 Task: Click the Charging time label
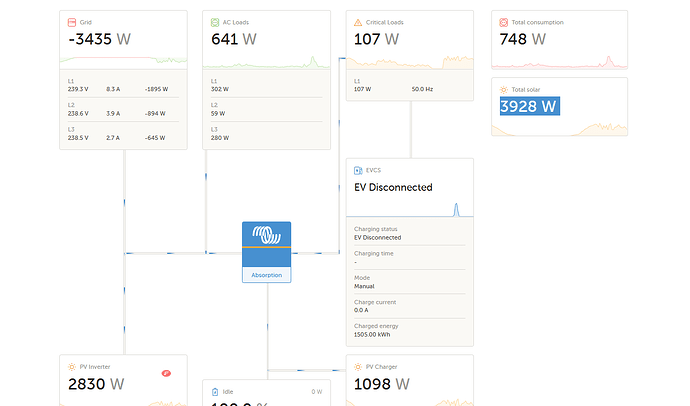[x=374, y=253]
